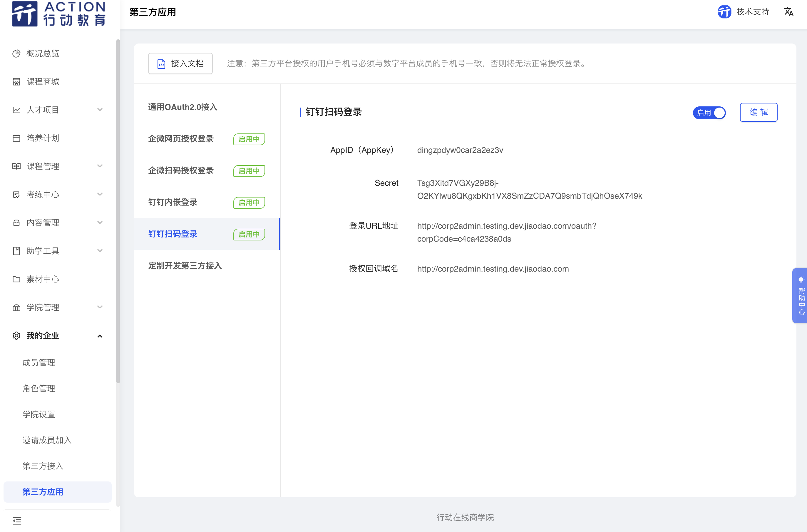Select the 企微网页授权登录 tab
Image resolution: width=807 pixels, height=532 pixels.
pos(207,139)
